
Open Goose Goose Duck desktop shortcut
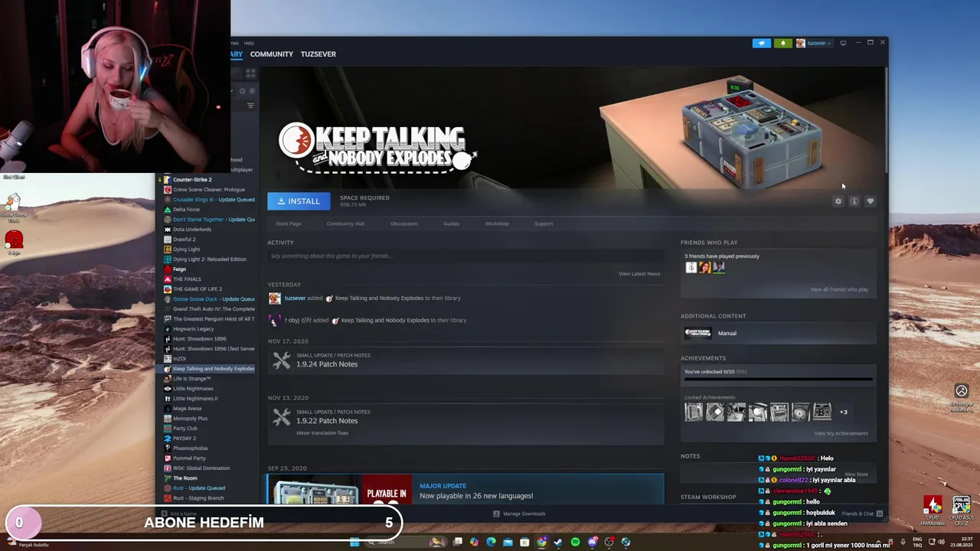[x=13, y=207]
